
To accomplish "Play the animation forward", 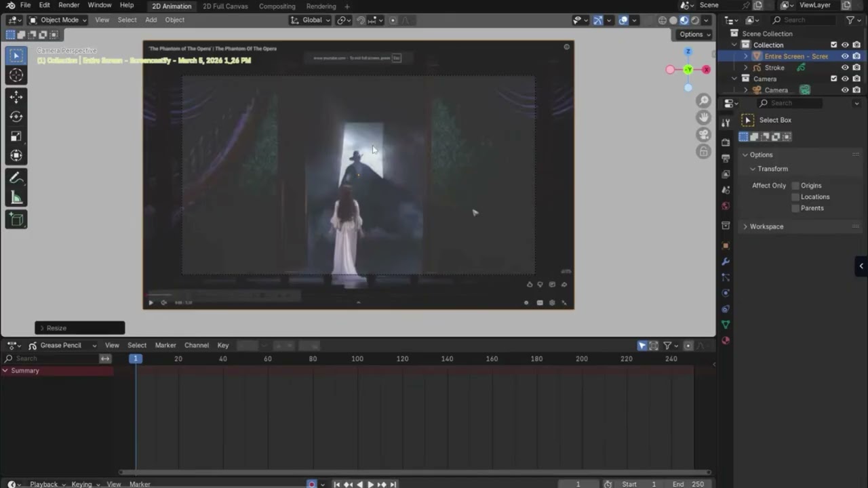I will point(370,484).
